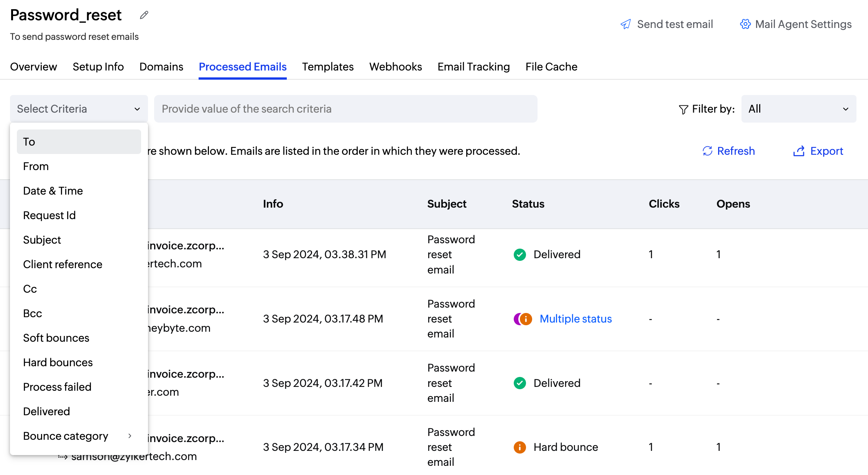The image size is (868, 475).
Task: Click the Multiple status overlapping icon
Action: click(523, 319)
